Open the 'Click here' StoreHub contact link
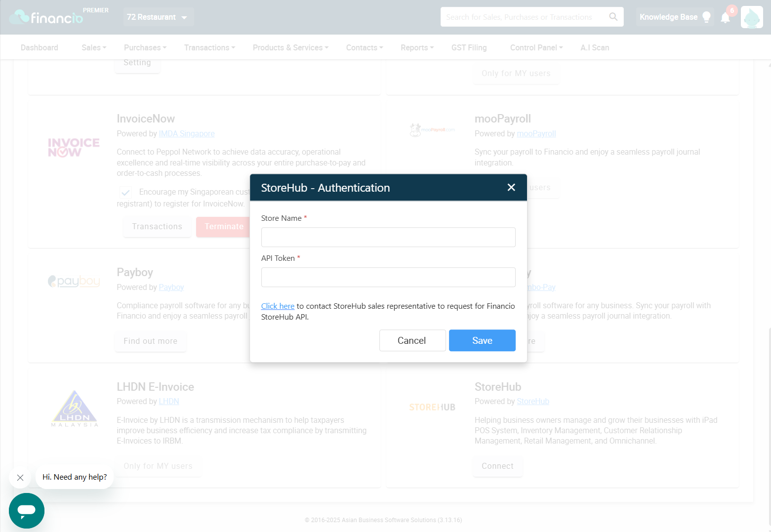This screenshot has width=771, height=532. pos(278,306)
